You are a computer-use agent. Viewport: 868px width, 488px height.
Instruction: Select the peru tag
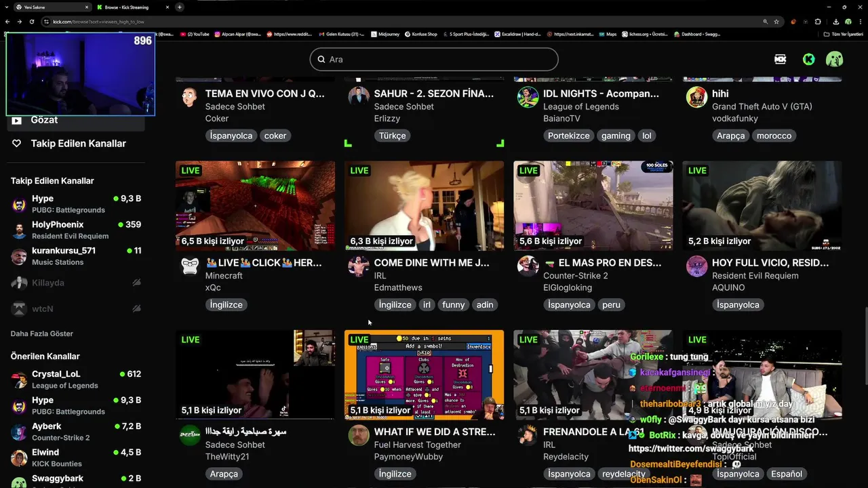coord(612,305)
